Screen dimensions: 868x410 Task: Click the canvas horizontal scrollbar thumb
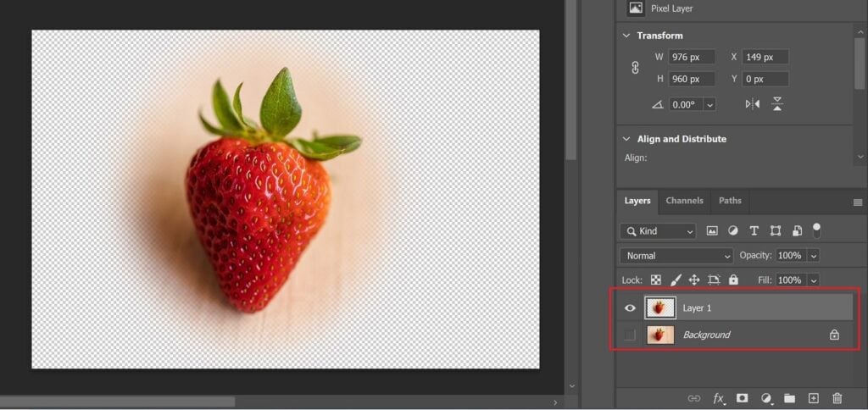117,402
